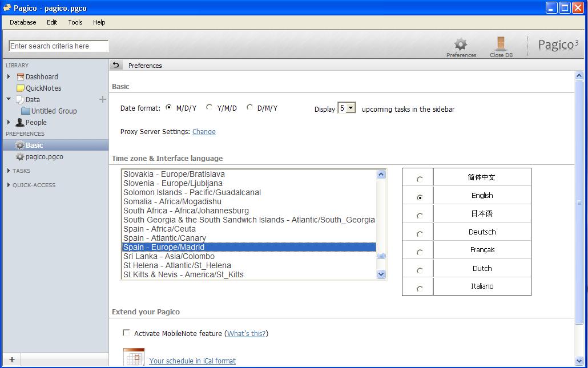The height and width of the screenshot is (368, 588).
Task: Select D/M/Y date format
Action: (249, 107)
